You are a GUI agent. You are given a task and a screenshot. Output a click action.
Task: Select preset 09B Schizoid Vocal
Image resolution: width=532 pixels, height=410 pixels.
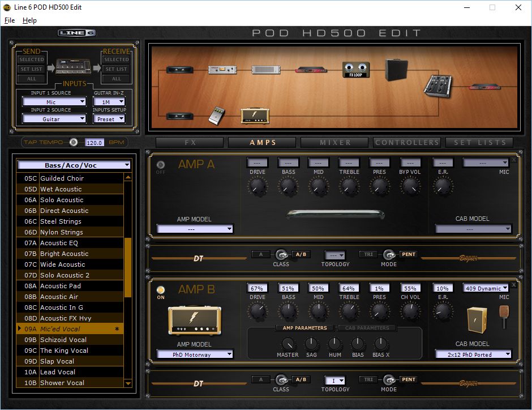(x=70, y=340)
